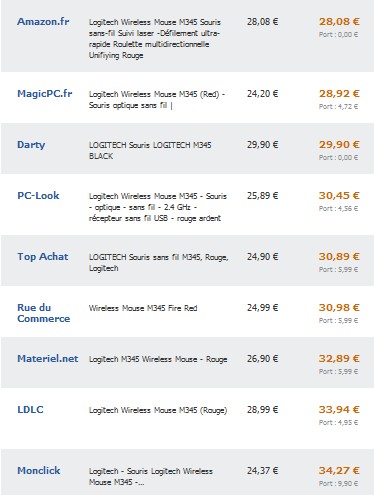This screenshot has width=374, height=495.
Task: Go to the Top Achat offer
Action: [43, 257]
